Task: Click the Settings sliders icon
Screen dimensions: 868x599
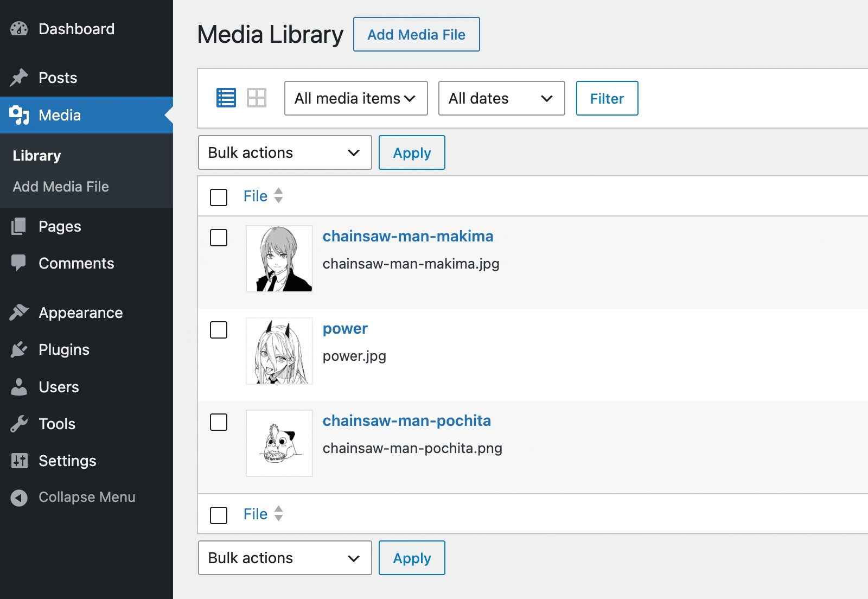Action: pos(19,461)
